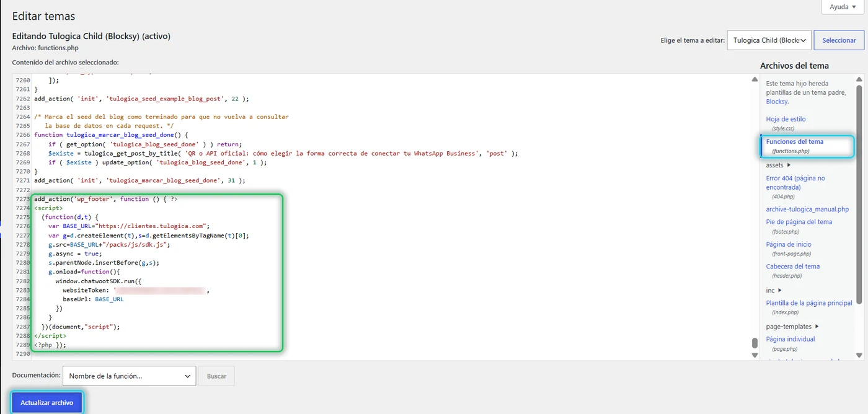Image resolution: width=868 pixels, height=414 pixels.
Task: Click the websiteToken code line
Action: 136,290
